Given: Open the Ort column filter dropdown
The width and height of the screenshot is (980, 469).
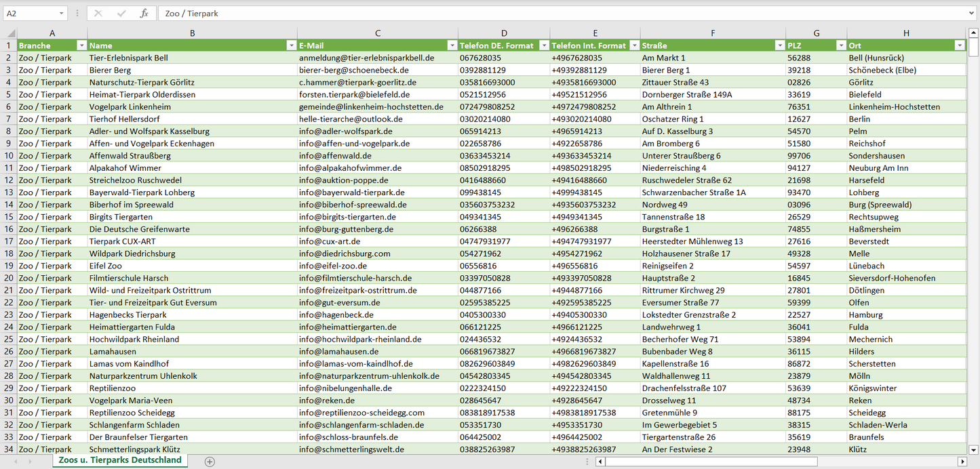Looking at the screenshot, I should point(959,45).
